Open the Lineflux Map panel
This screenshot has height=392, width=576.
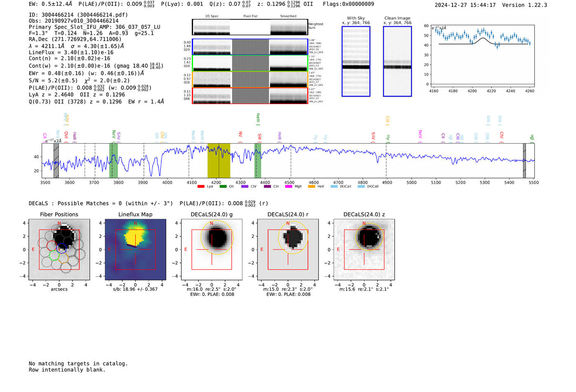pyautogui.click(x=135, y=250)
